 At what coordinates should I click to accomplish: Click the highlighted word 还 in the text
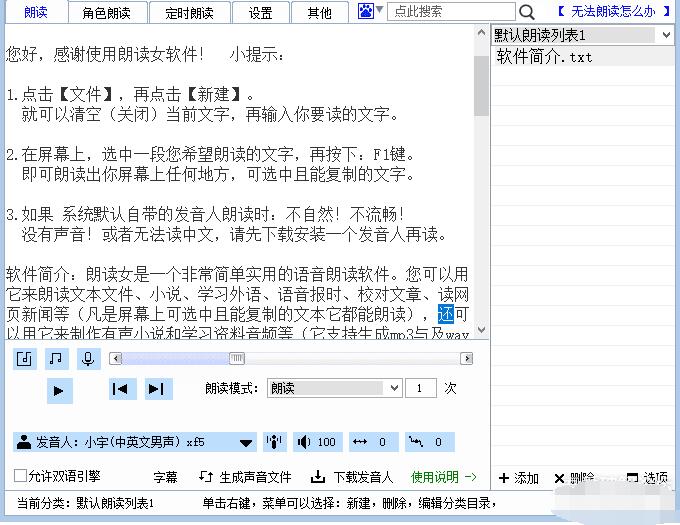click(x=446, y=314)
